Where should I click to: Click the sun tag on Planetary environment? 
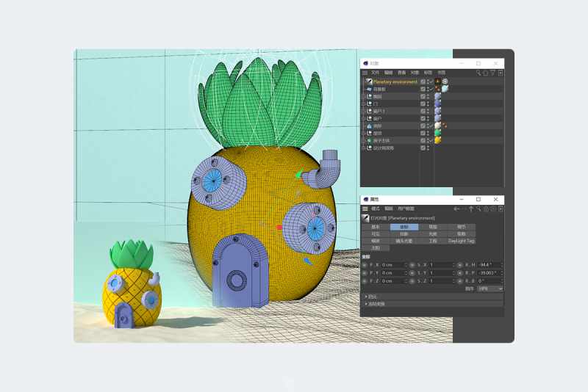(437, 81)
